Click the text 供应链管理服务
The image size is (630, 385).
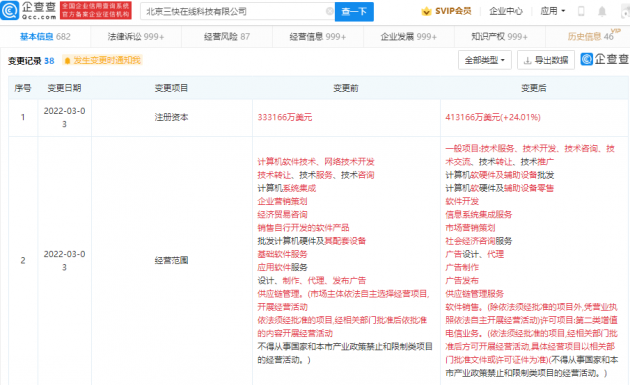tap(475, 294)
